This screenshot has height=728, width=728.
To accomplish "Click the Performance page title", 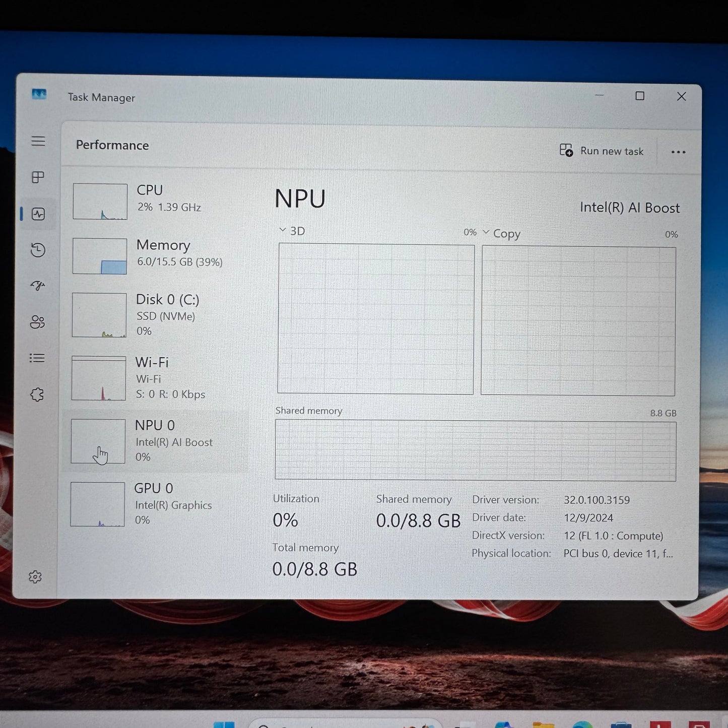I will [112, 145].
